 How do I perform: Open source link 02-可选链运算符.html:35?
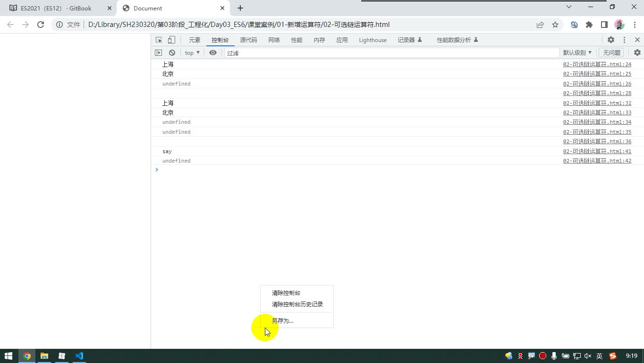[x=597, y=132]
